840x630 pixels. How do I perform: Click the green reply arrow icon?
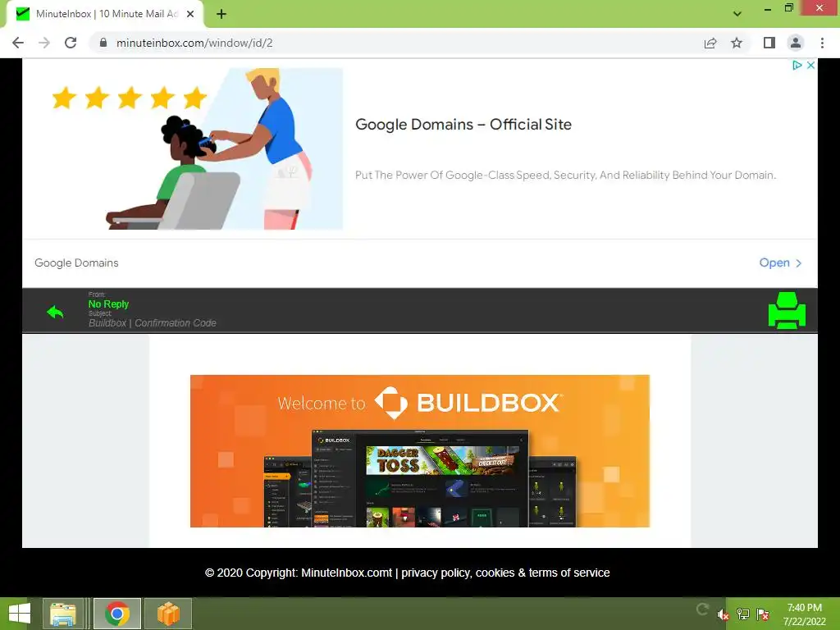55,312
